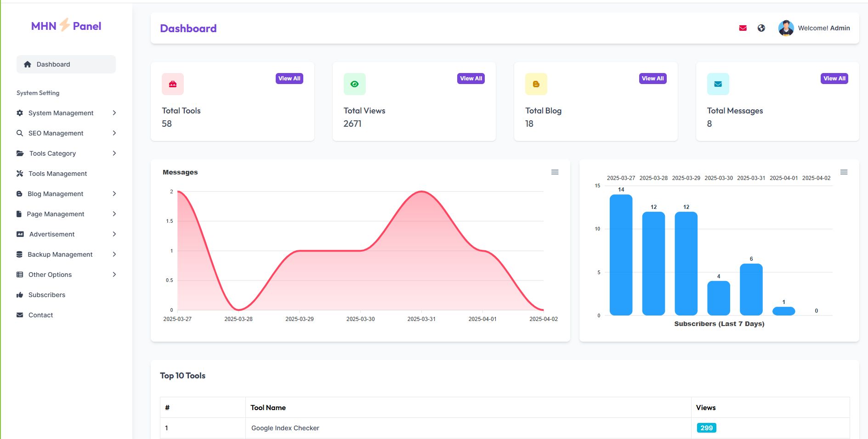Click the 2025-03-27 subscribers bar labeled 14
Image resolution: width=868 pixels, height=439 pixels.
pyautogui.click(x=621, y=255)
